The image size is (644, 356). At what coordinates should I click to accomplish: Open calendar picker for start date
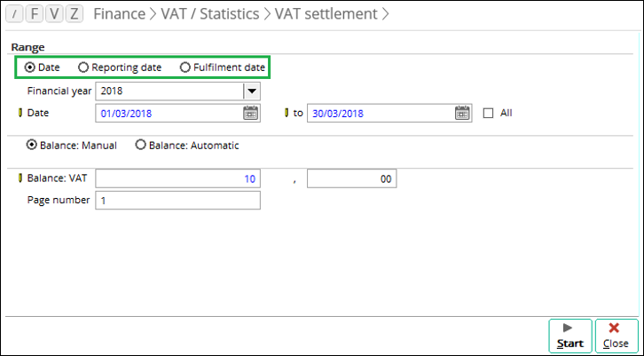click(x=250, y=113)
